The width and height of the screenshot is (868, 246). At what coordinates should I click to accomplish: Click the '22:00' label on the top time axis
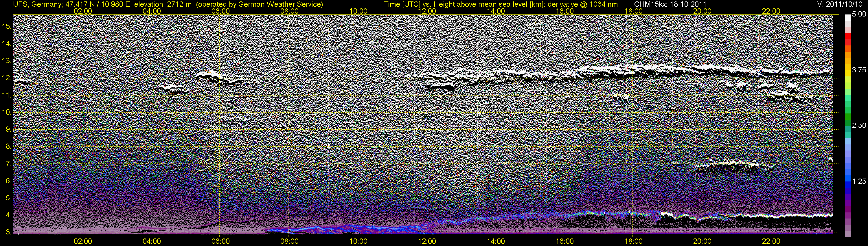point(771,11)
